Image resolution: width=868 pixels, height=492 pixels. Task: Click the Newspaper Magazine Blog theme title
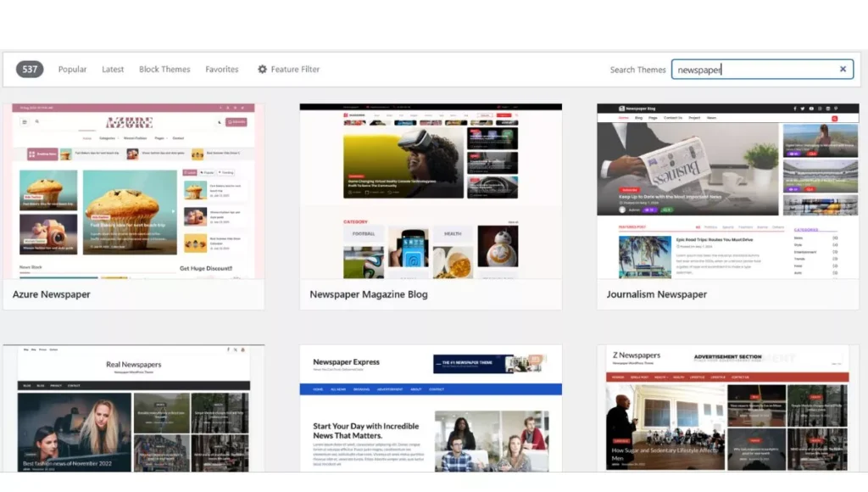click(369, 294)
